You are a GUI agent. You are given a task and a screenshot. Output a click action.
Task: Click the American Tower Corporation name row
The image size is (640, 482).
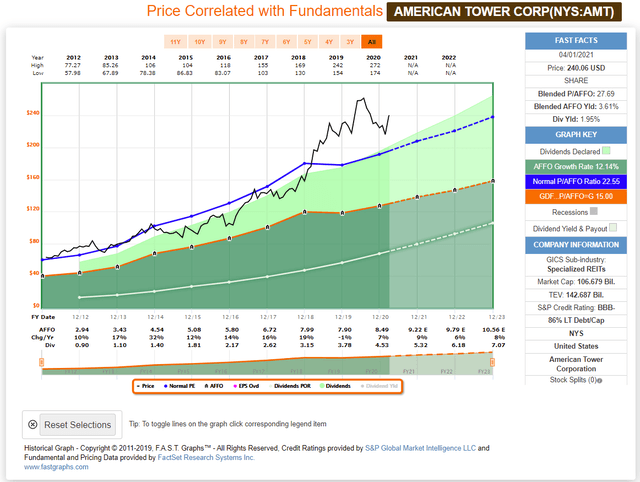576,364
